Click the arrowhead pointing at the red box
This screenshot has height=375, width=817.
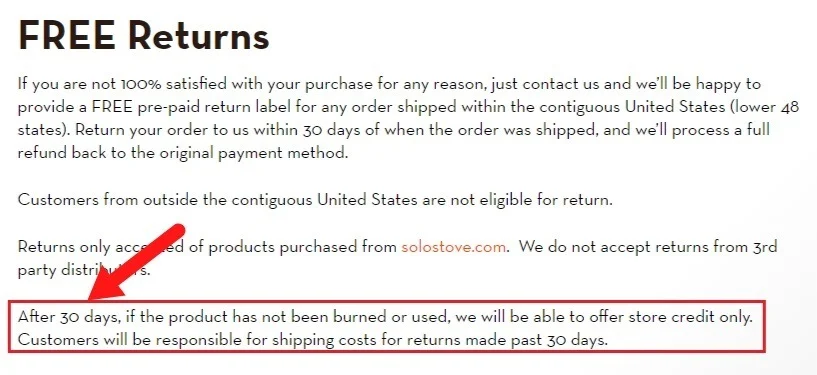click(x=104, y=286)
